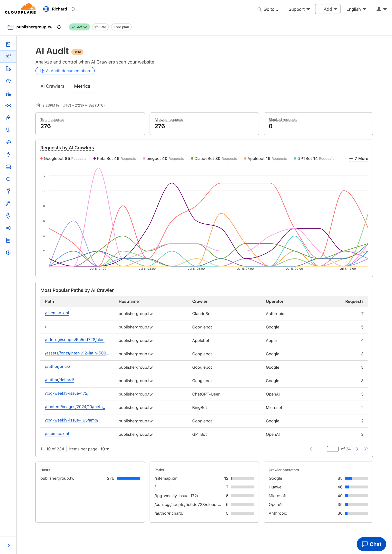Open the /tpg-weekly-issue-172/ path link

click(67, 393)
